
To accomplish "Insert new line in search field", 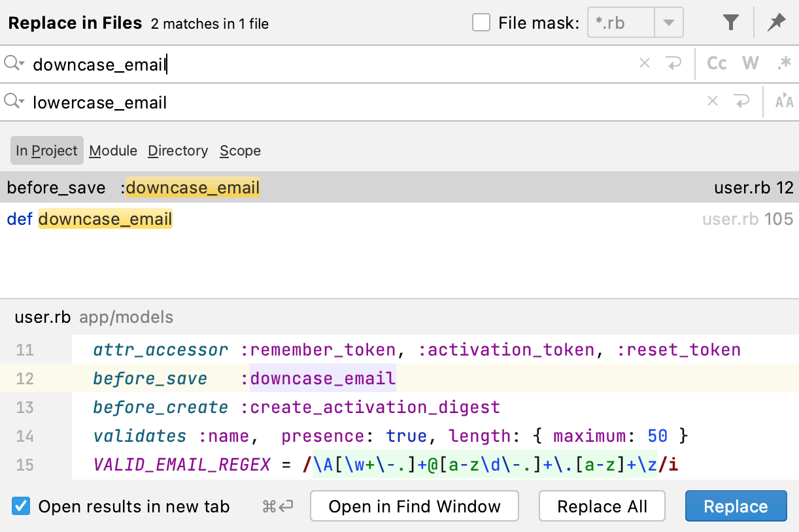I will [x=673, y=63].
